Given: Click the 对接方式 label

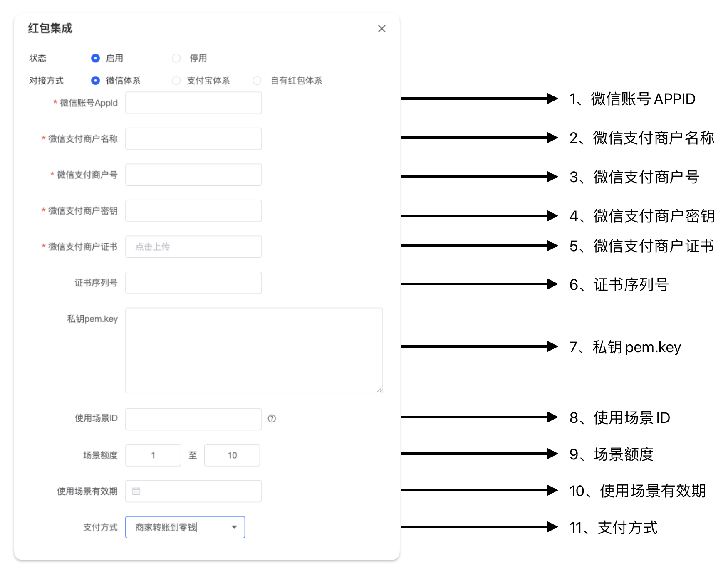Looking at the screenshot, I should (46, 81).
